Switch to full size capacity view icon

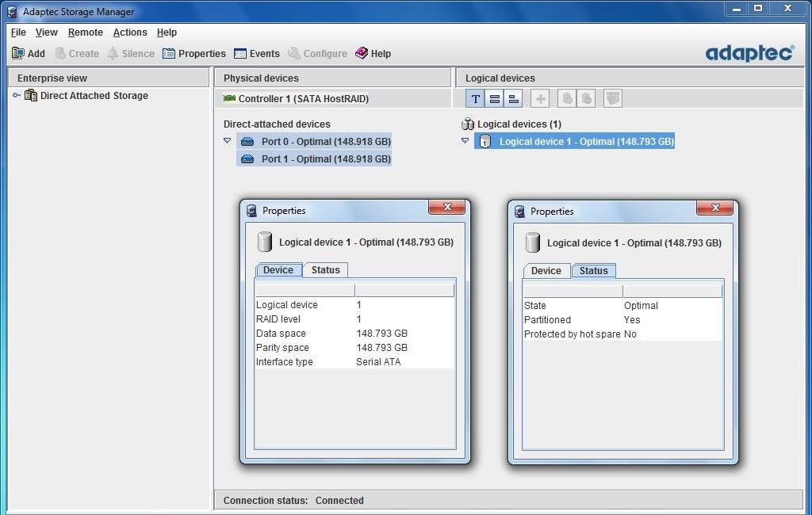(x=495, y=98)
